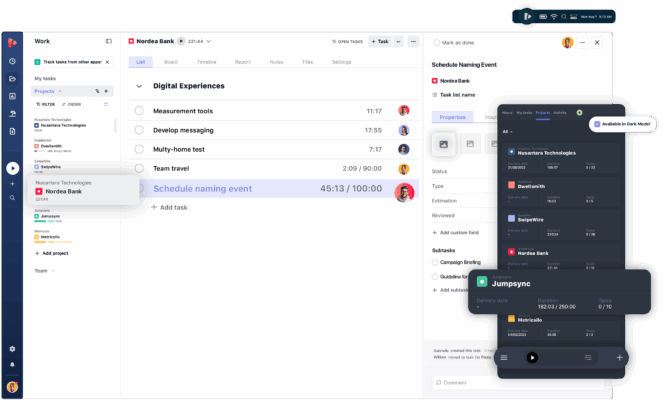665x400 pixels.
Task: Select the Nusantara Technologies project in the list
Action: click(60, 125)
